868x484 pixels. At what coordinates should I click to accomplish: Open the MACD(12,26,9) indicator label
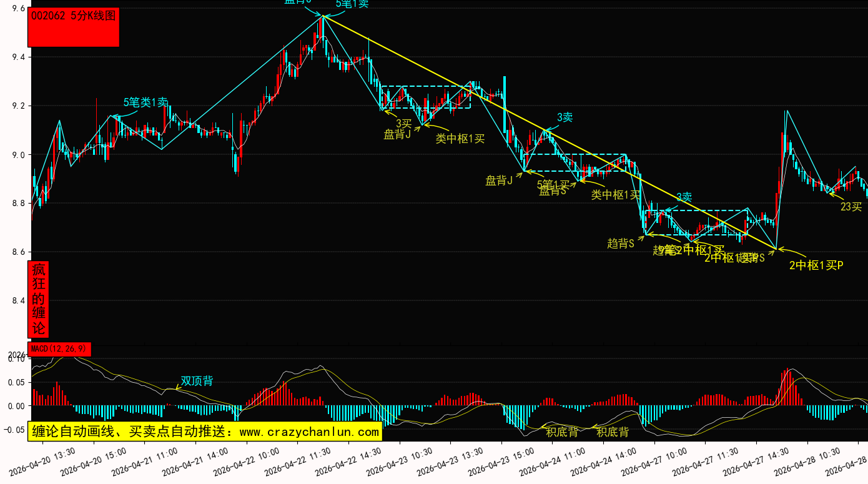pos(59,348)
